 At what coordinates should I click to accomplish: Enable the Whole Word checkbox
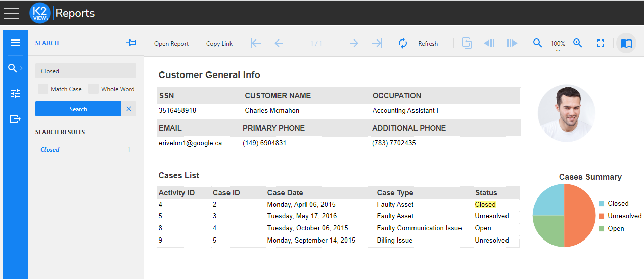pyautogui.click(x=94, y=89)
